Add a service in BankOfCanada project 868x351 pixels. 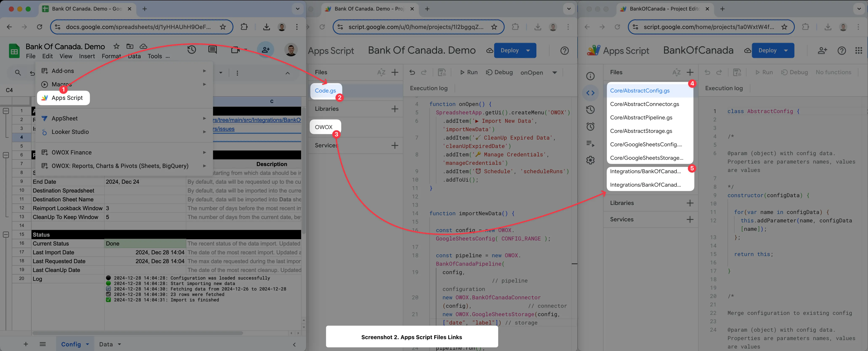690,219
